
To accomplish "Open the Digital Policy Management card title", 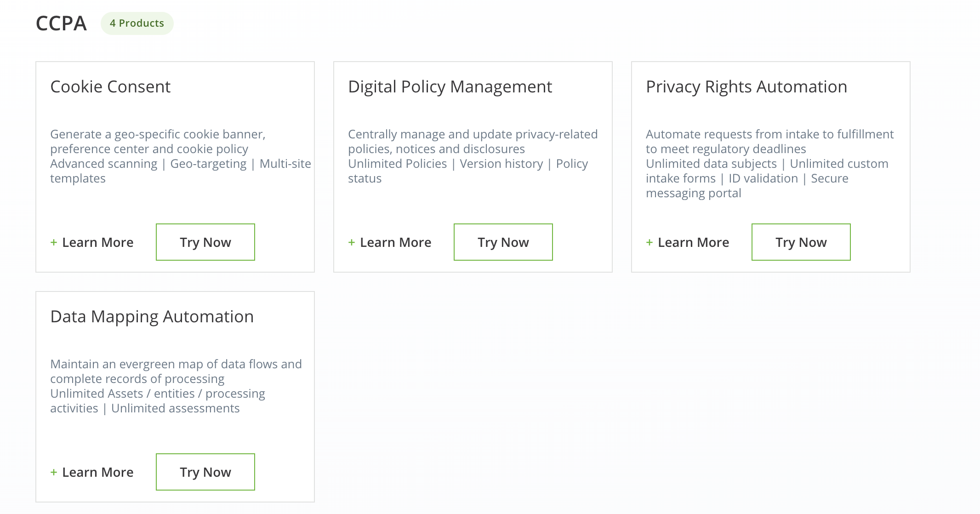I will (450, 87).
